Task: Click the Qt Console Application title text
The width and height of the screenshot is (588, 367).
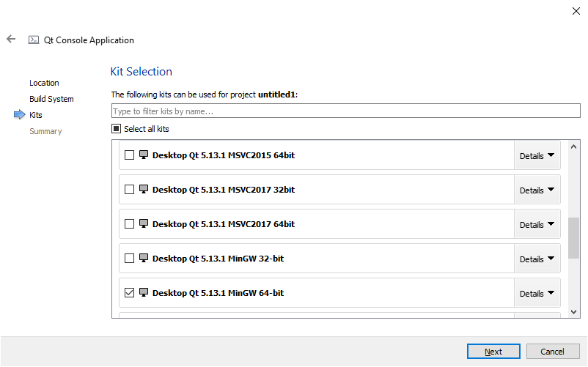Action: (x=89, y=40)
